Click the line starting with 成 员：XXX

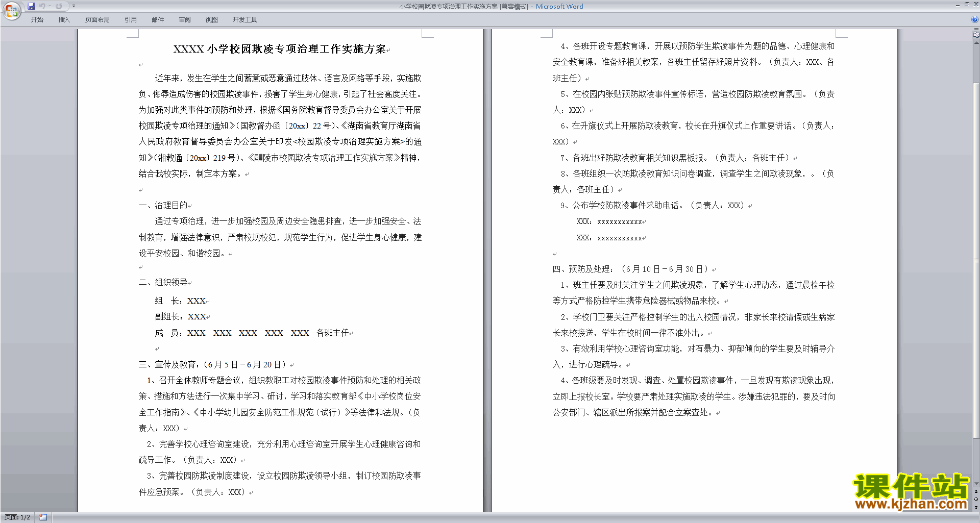point(252,333)
